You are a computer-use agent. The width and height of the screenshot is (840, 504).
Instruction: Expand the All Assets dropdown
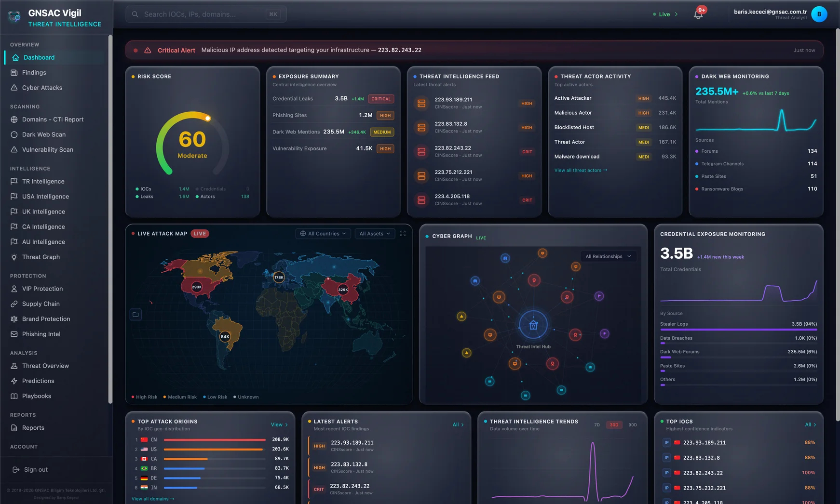(x=375, y=234)
